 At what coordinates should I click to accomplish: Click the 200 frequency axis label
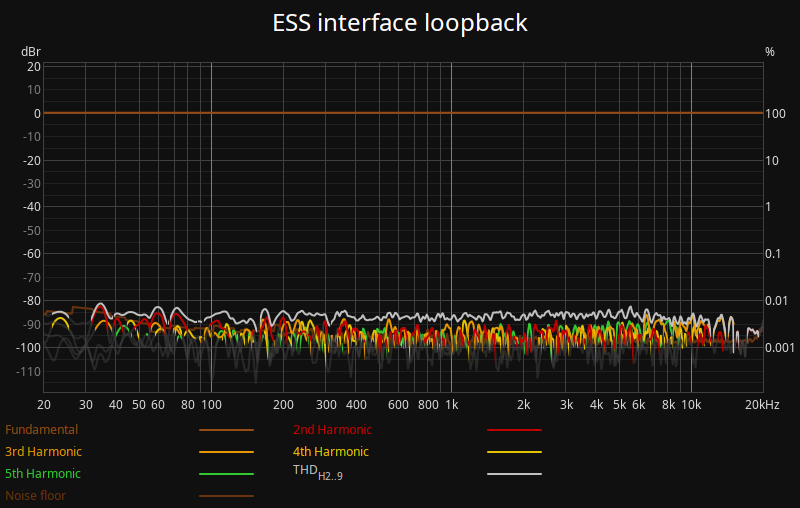pos(283,404)
